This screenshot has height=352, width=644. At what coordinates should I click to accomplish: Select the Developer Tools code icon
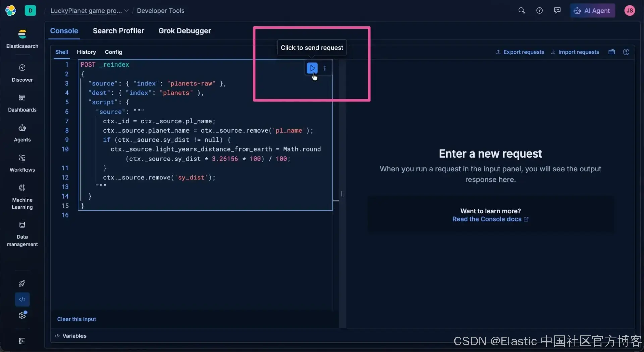22,299
